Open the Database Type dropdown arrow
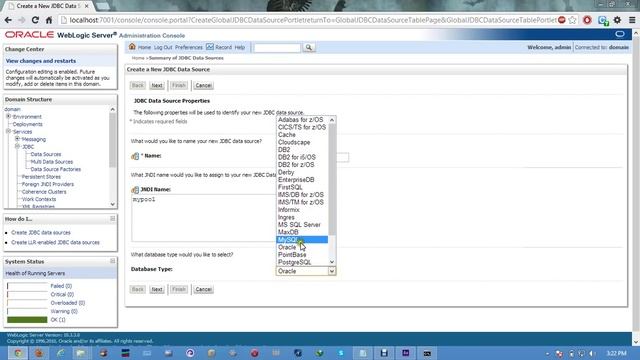640x360 pixels. pyautogui.click(x=332, y=271)
